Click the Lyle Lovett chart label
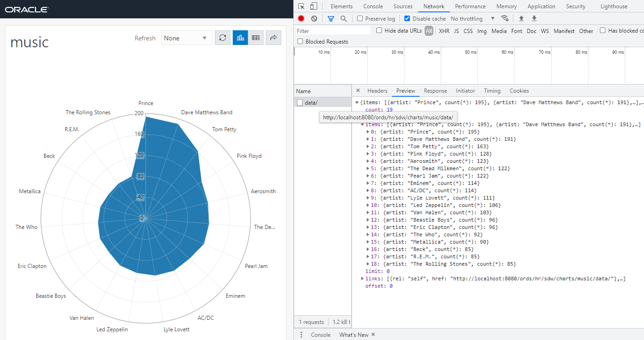 click(x=177, y=329)
